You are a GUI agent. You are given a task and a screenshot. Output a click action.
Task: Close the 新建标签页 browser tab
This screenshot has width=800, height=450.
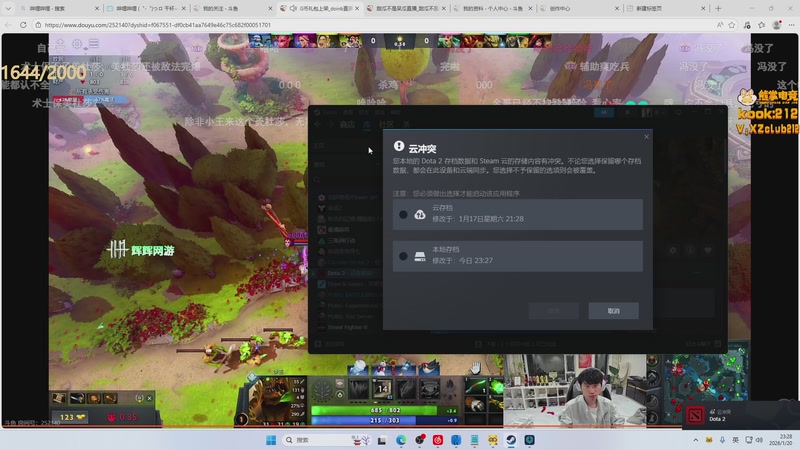point(704,9)
